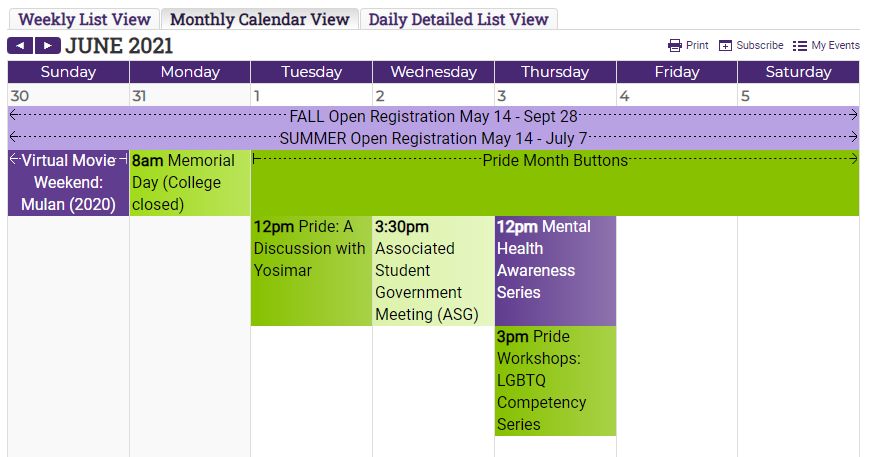Screen dimensions: 870x457
Task: Click the Print printer icon
Action: (x=675, y=45)
